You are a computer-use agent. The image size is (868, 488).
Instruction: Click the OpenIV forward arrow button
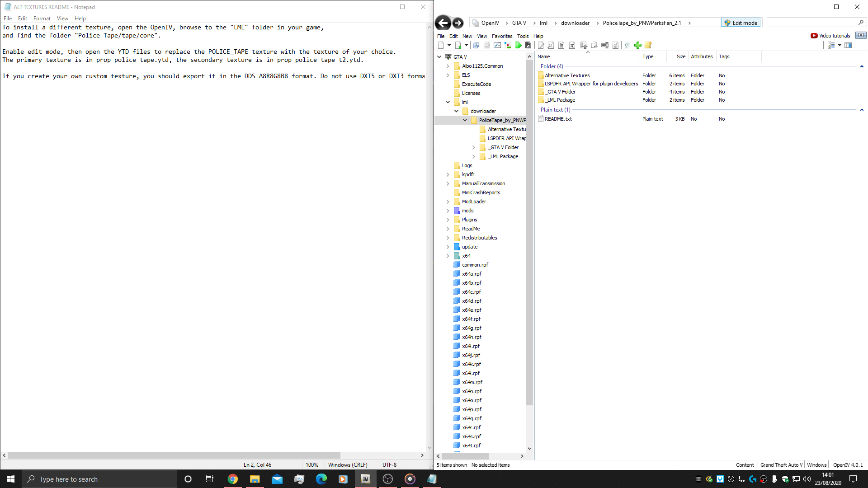pyautogui.click(x=458, y=23)
